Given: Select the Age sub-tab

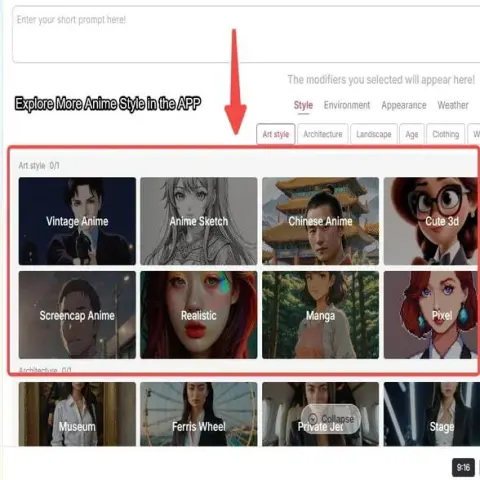Looking at the screenshot, I should pos(412,134).
